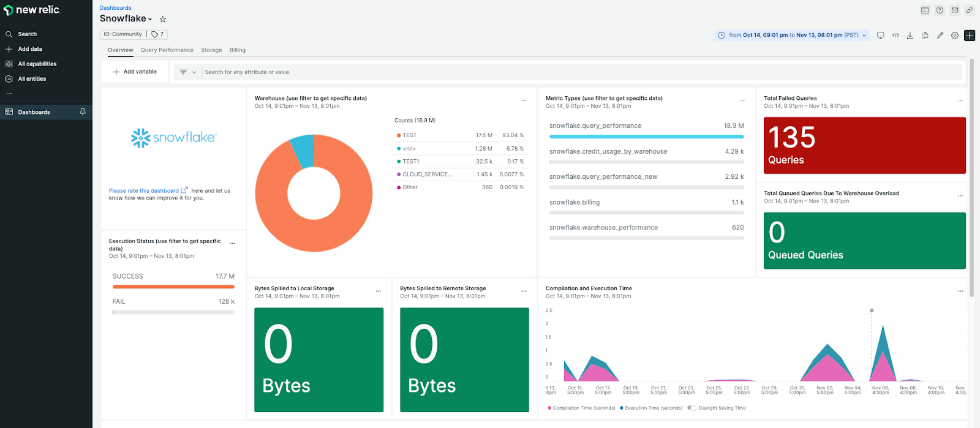The image size is (980, 428).
Task: Edit the dashboard with the pencil icon
Action: click(940, 36)
